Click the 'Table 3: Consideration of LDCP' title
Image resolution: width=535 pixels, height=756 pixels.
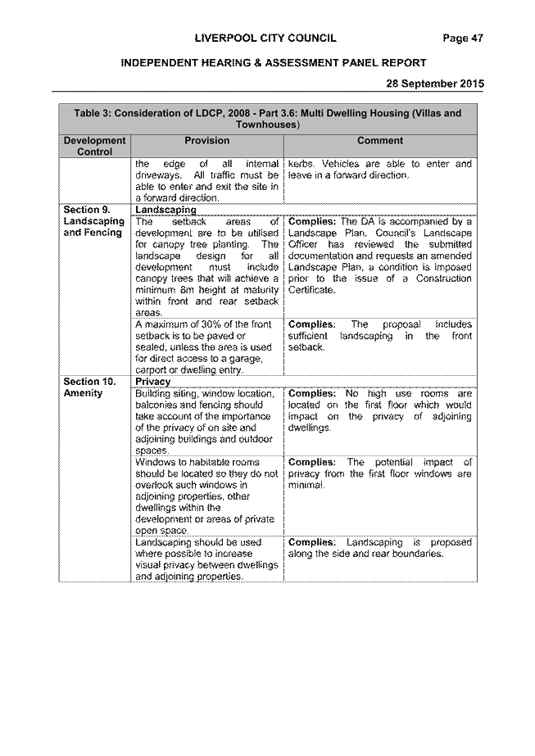click(x=268, y=119)
